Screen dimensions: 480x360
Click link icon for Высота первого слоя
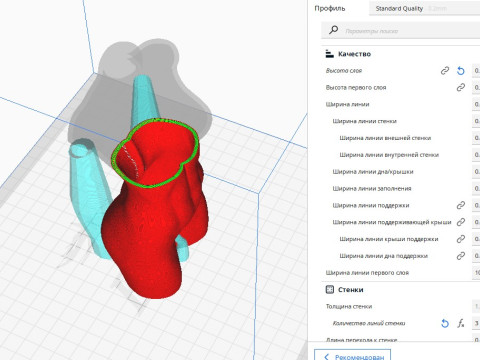click(461, 87)
